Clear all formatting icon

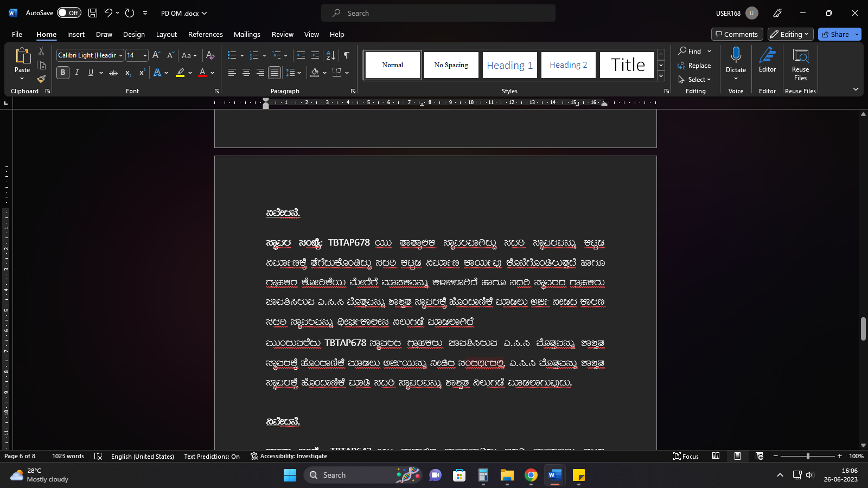tap(210, 55)
